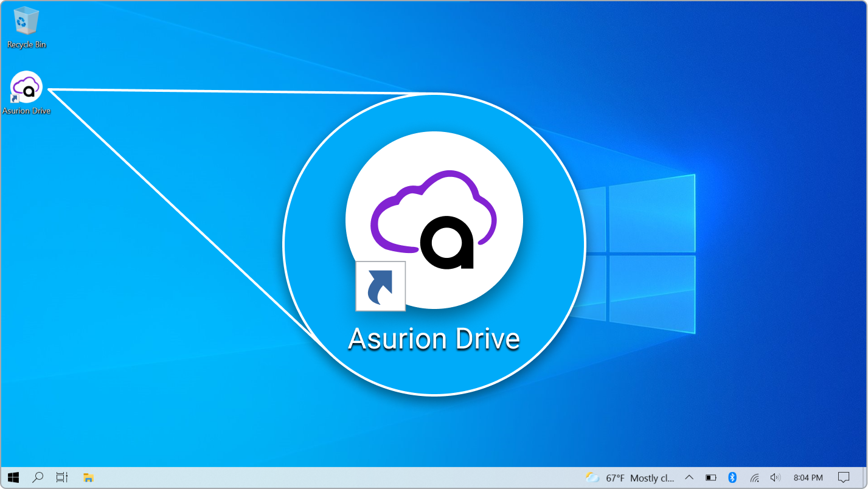This screenshot has width=868, height=489.
Task: Open the Windows Start menu
Action: 13,477
